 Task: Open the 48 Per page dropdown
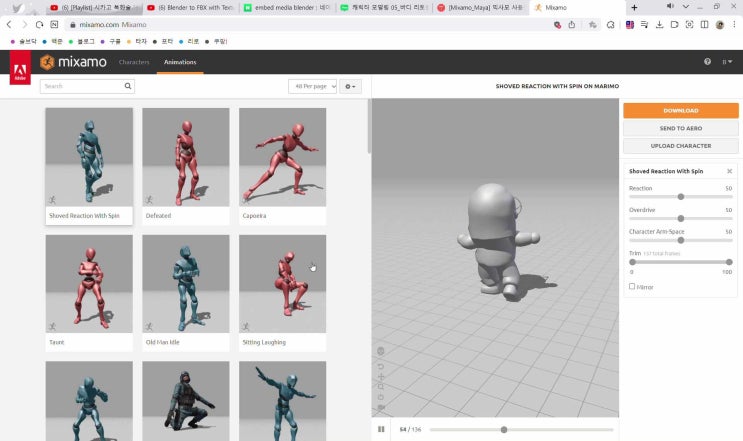point(312,86)
